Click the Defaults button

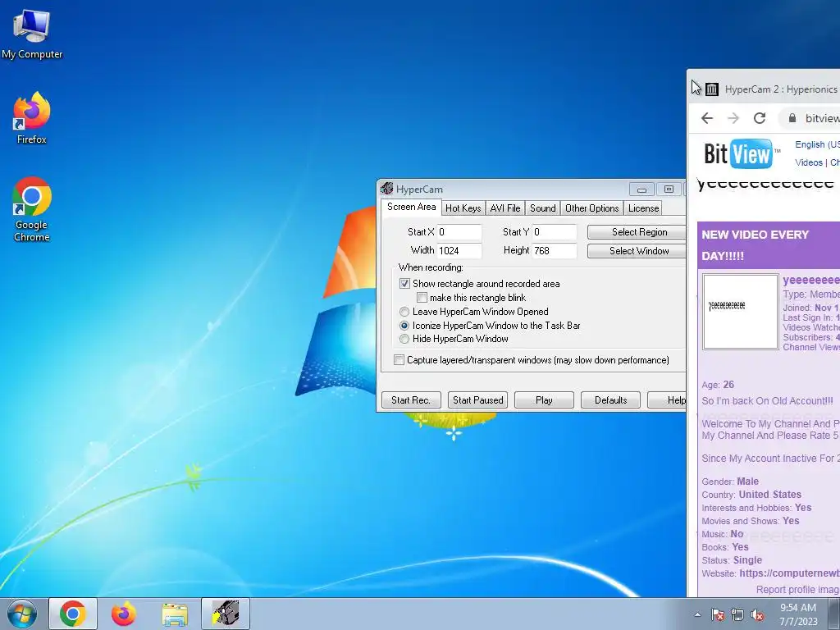coord(610,400)
